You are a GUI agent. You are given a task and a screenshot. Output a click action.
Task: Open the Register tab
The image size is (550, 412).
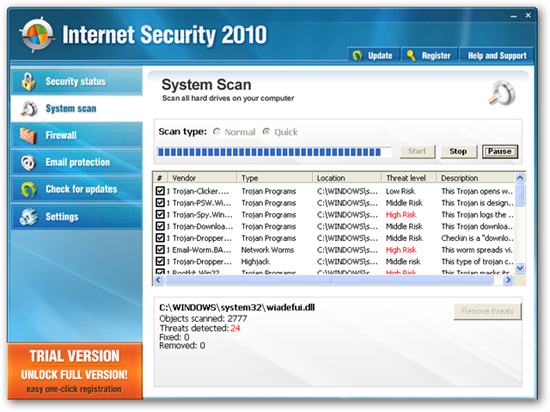[x=430, y=55]
